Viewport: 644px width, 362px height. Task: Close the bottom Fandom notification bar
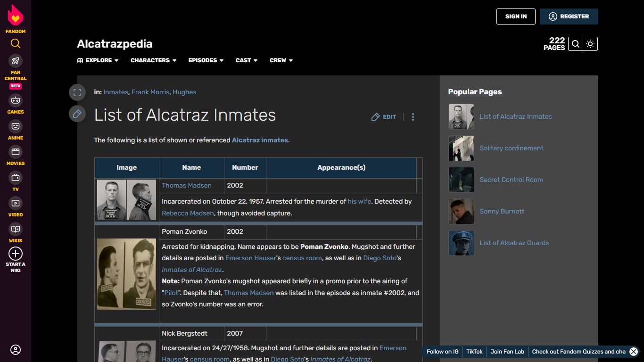[634, 352]
